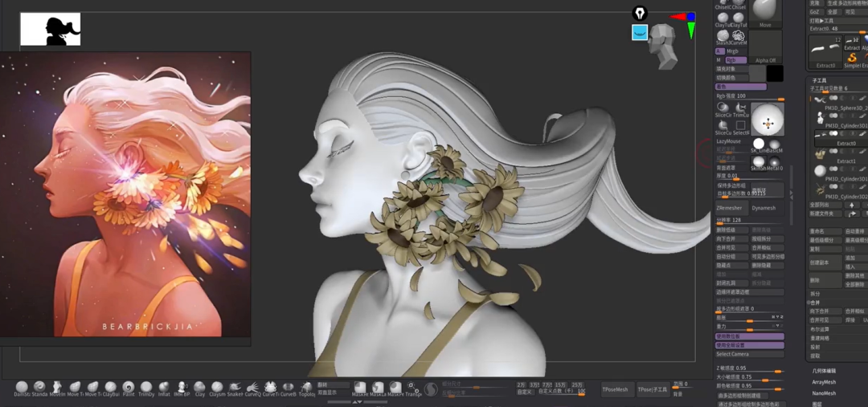This screenshot has width=868, height=407.
Task: Pick the TrimDynamic brush
Action: click(146, 387)
